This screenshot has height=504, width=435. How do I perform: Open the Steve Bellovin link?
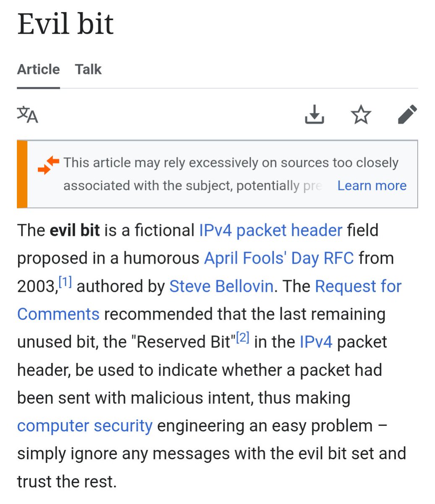221,286
